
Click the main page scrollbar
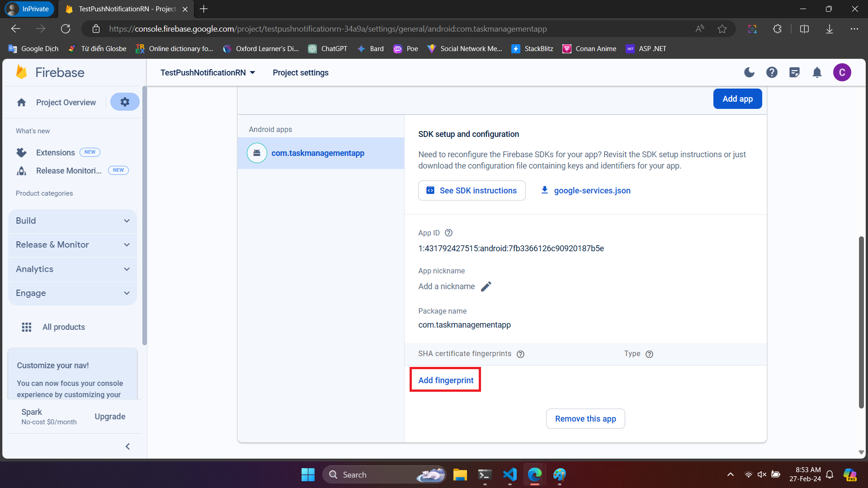tap(861, 322)
